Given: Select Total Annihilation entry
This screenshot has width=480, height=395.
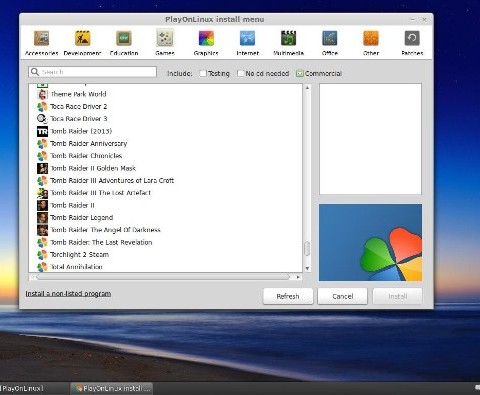Looking at the screenshot, I should (x=76, y=267).
